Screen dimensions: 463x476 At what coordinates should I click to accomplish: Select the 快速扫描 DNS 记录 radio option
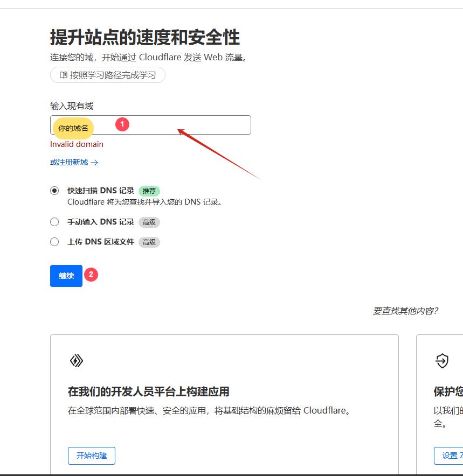[54, 191]
